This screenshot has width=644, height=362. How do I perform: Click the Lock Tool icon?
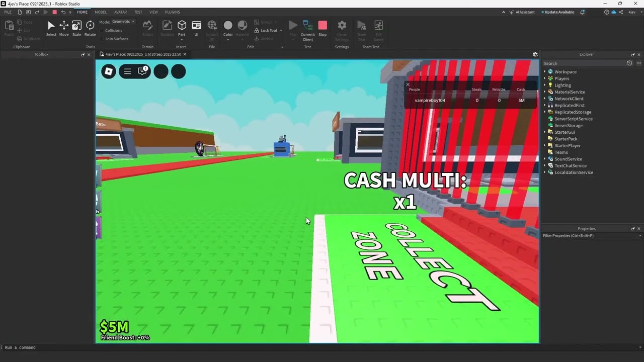[x=257, y=31]
